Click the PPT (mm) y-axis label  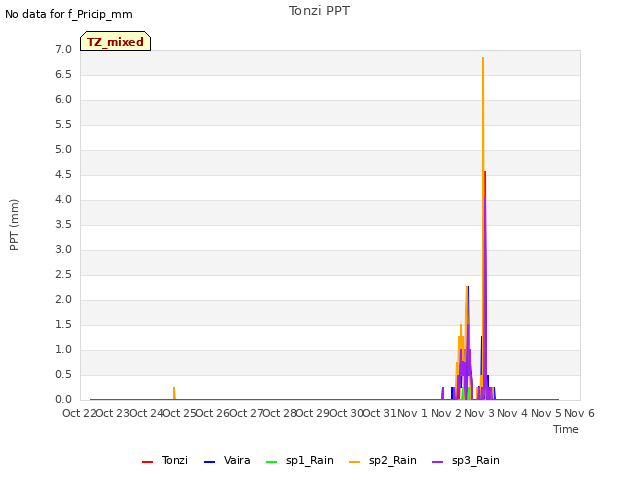[14, 224]
